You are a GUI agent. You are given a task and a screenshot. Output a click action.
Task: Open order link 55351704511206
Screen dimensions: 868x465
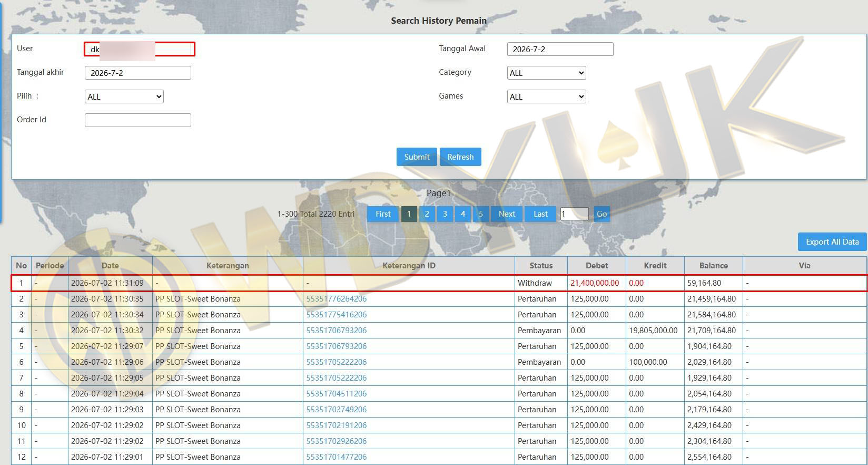click(336, 394)
